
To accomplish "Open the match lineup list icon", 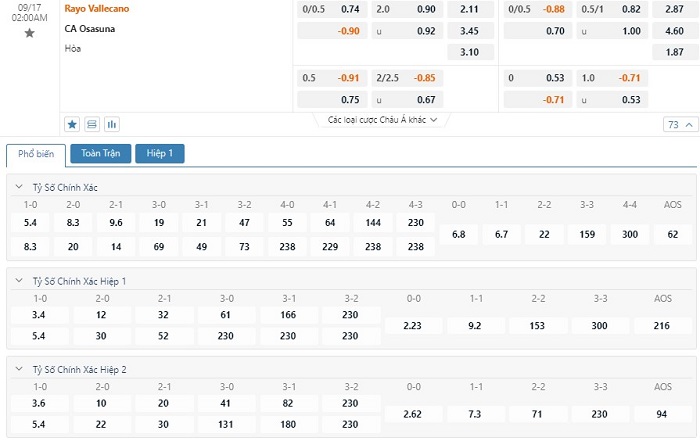I will coord(92,124).
